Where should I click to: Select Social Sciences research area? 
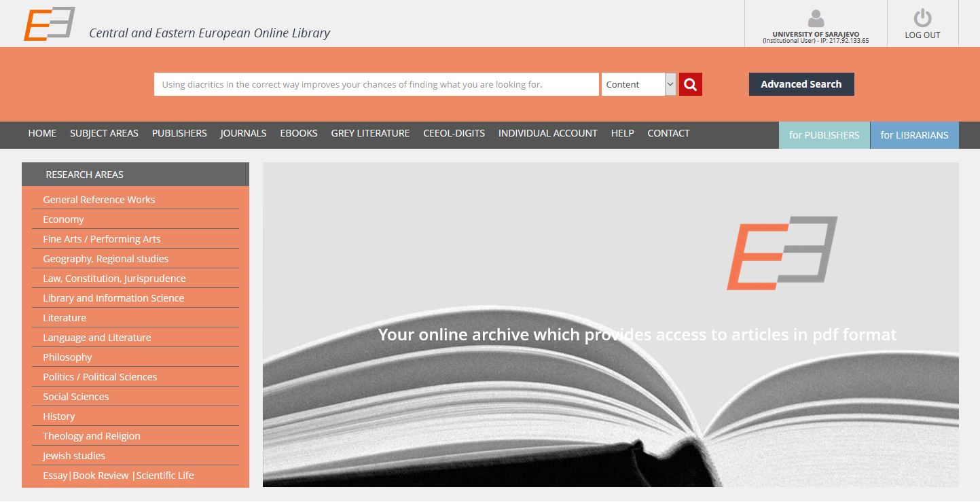(76, 397)
